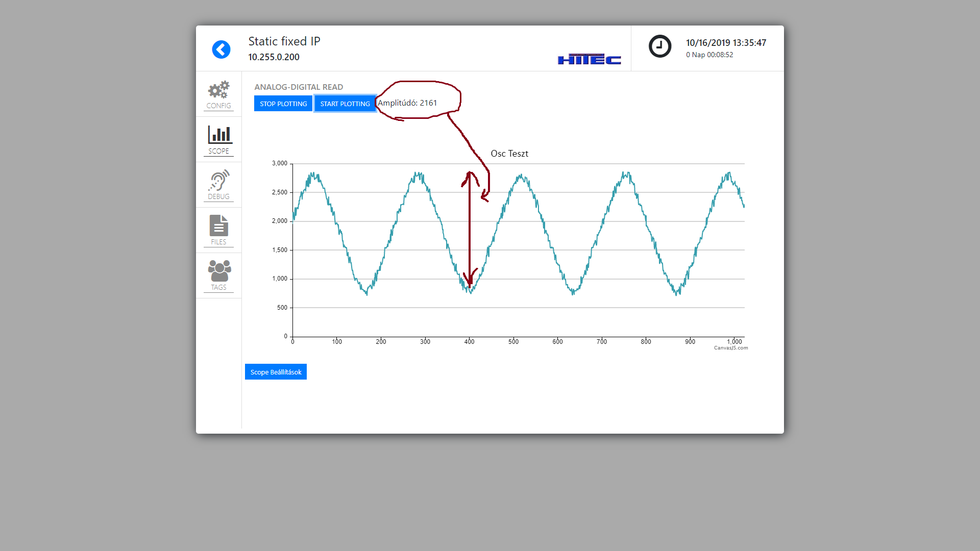
Task: Open the DEBUG ear icon
Action: (x=219, y=180)
